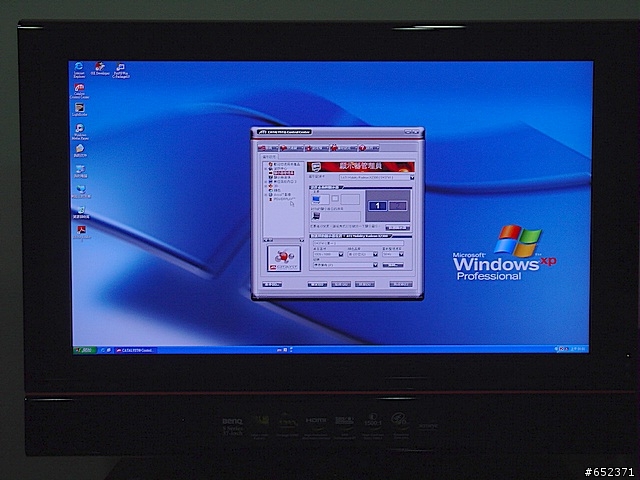Select the PowerPlay tree item
This screenshot has width=640, height=480.
tap(282, 199)
